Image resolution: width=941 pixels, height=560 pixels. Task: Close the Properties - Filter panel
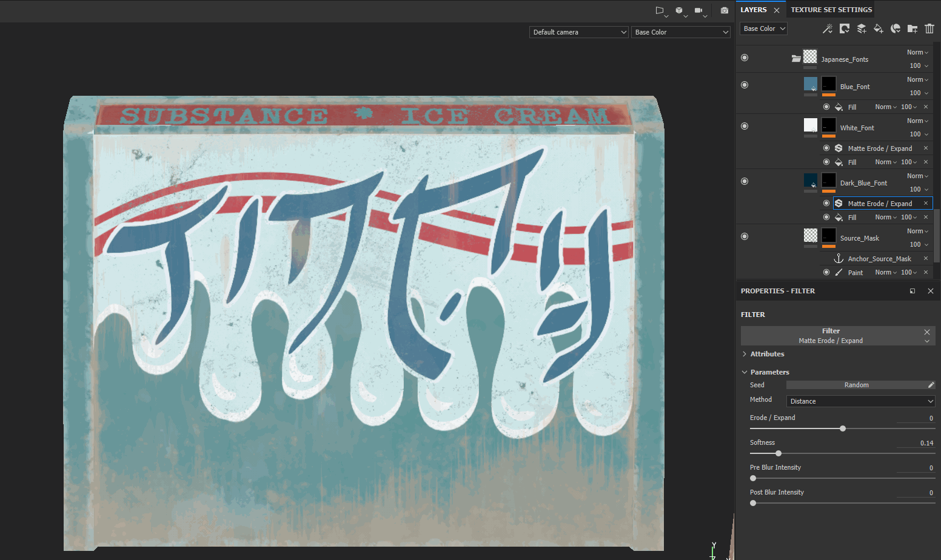931,291
